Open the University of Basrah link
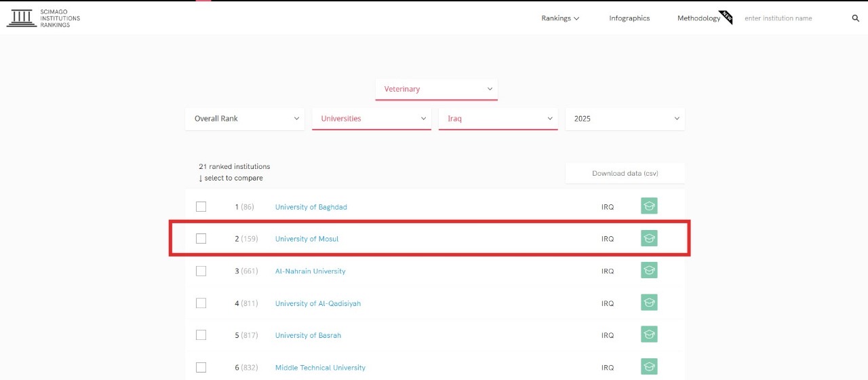868x380 pixels. (x=308, y=335)
